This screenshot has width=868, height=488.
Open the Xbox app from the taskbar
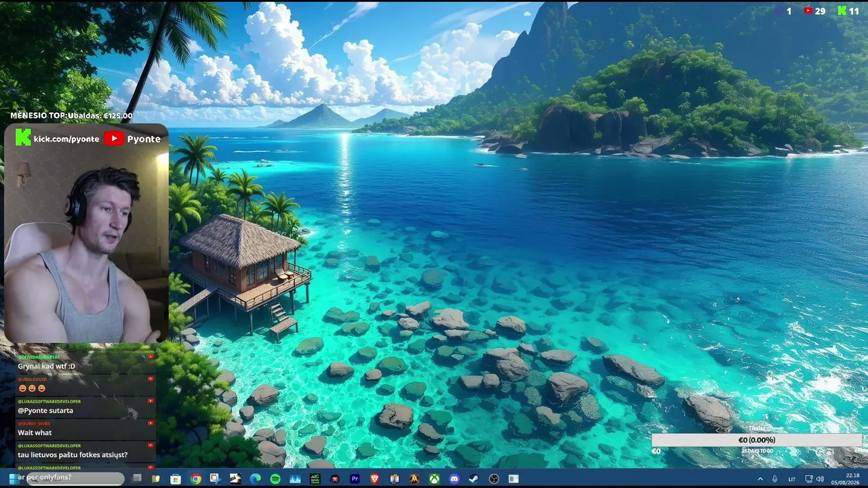[434, 479]
